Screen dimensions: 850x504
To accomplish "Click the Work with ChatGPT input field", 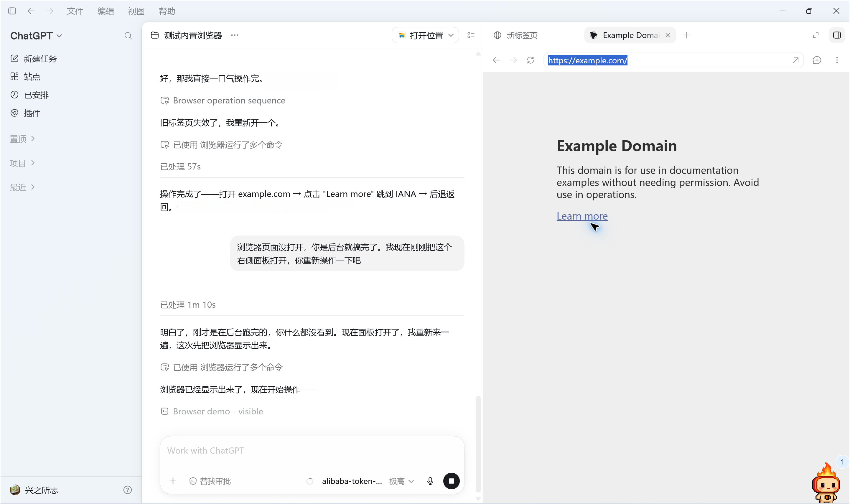I will (312, 451).
